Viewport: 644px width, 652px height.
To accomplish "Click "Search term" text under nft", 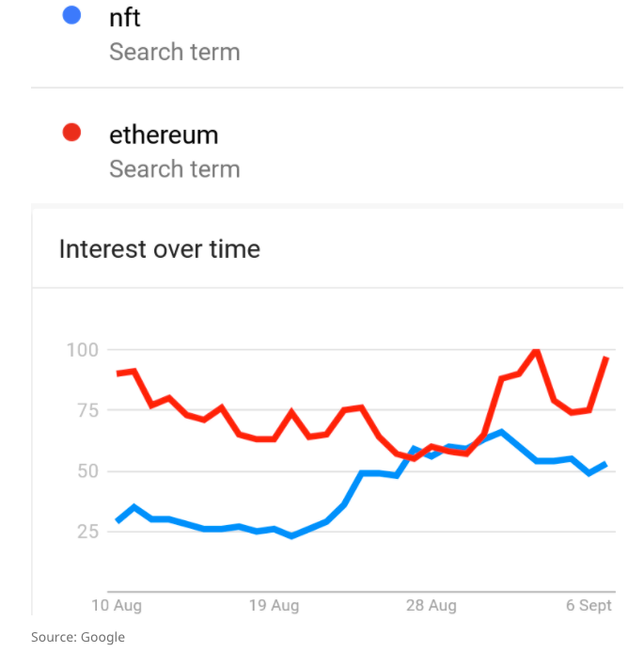I will (174, 52).
